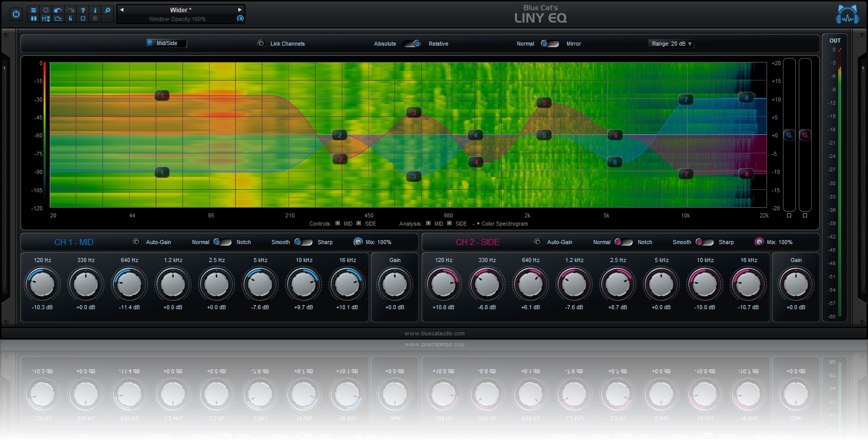The width and height of the screenshot is (868, 441).
Task: Click CH 1 Mix 100% knob
Action: click(x=358, y=242)
